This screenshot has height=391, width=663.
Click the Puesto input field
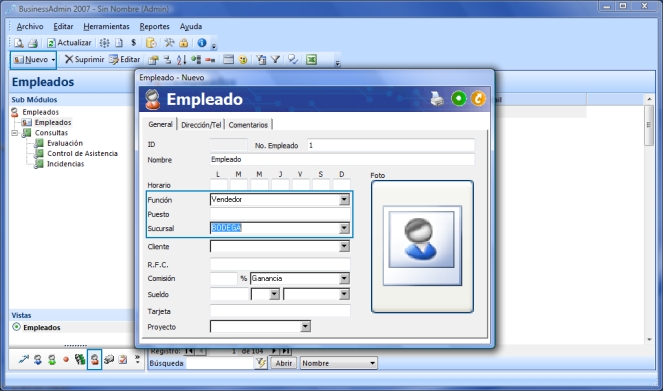point(280,214)
